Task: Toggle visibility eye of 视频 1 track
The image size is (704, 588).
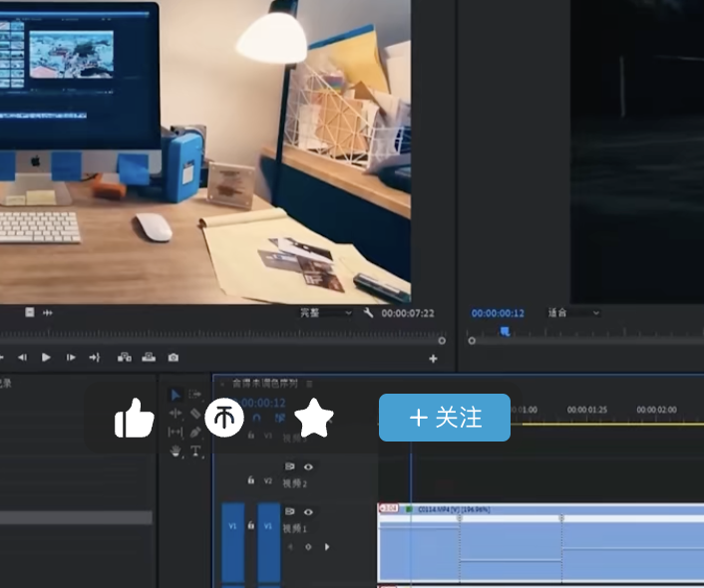Action: [x=308, y=511]
